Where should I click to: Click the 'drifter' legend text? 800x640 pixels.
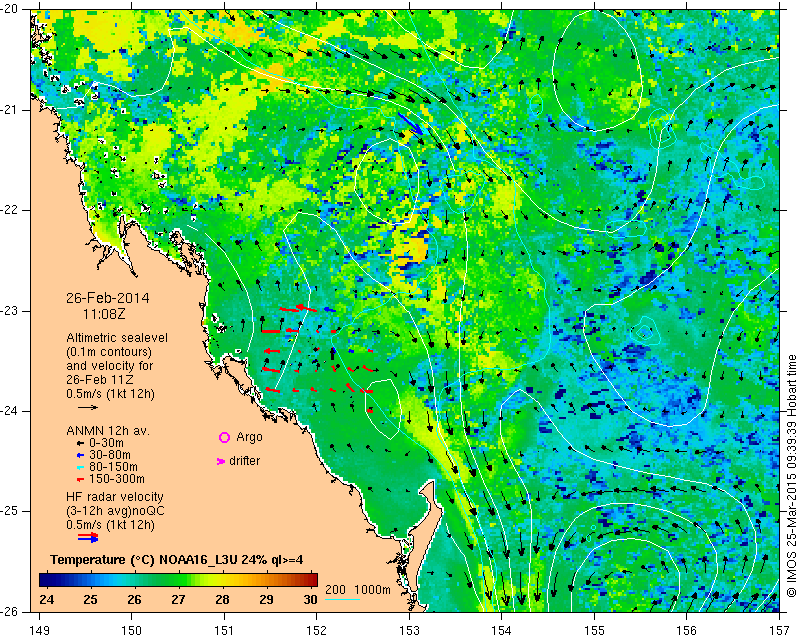tap(244, 461)
